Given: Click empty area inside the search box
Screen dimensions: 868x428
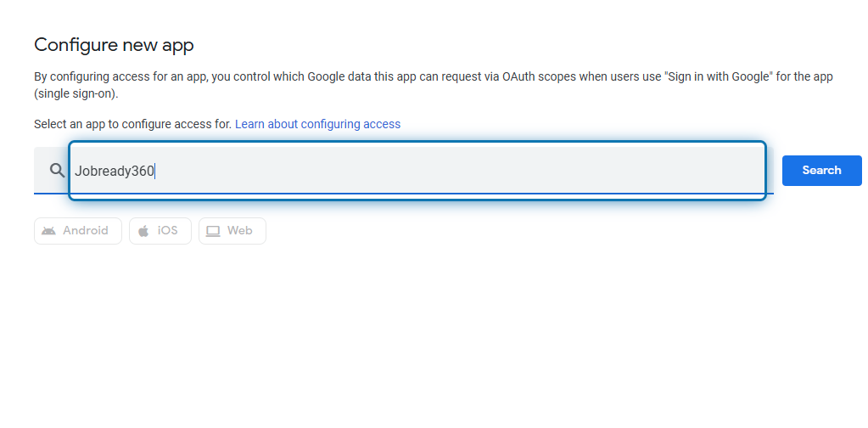Looking at the screenshot, I should pos(460,171).
